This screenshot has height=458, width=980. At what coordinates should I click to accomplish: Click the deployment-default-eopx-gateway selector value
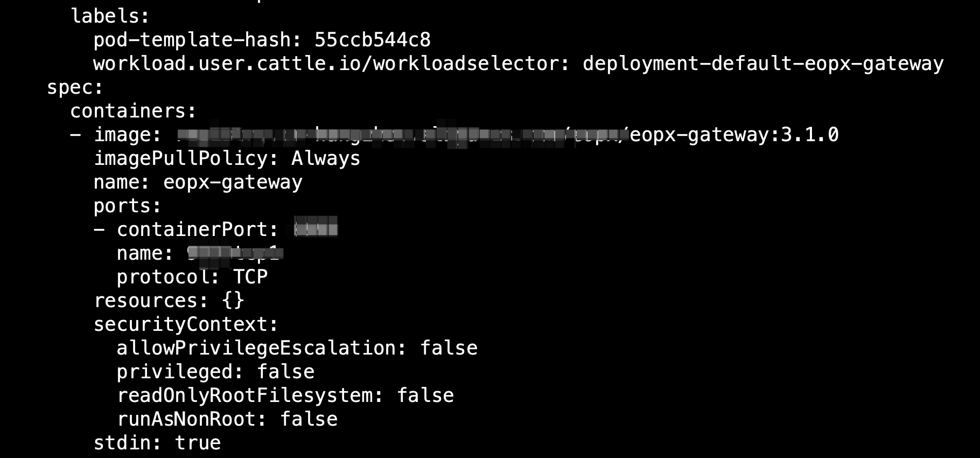[x=762, y=64]
